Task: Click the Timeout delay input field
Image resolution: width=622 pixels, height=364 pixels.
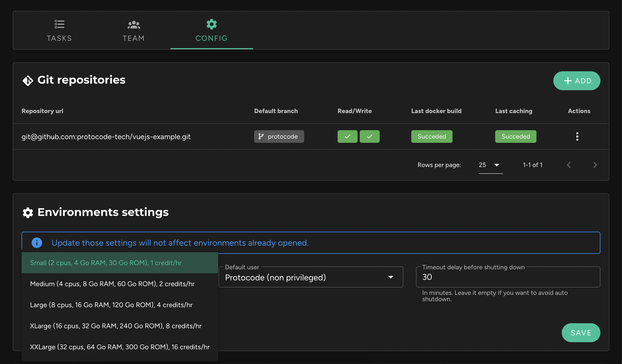Action: (x=508, y=277)
